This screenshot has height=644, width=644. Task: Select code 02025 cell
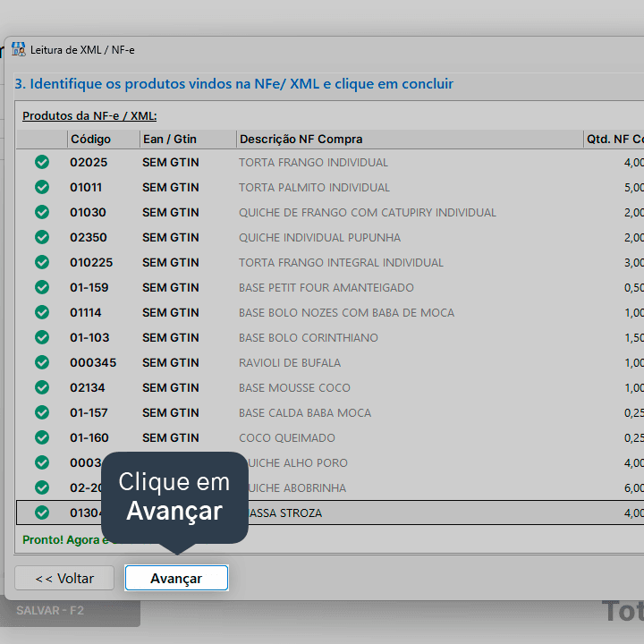pos(89,162)
